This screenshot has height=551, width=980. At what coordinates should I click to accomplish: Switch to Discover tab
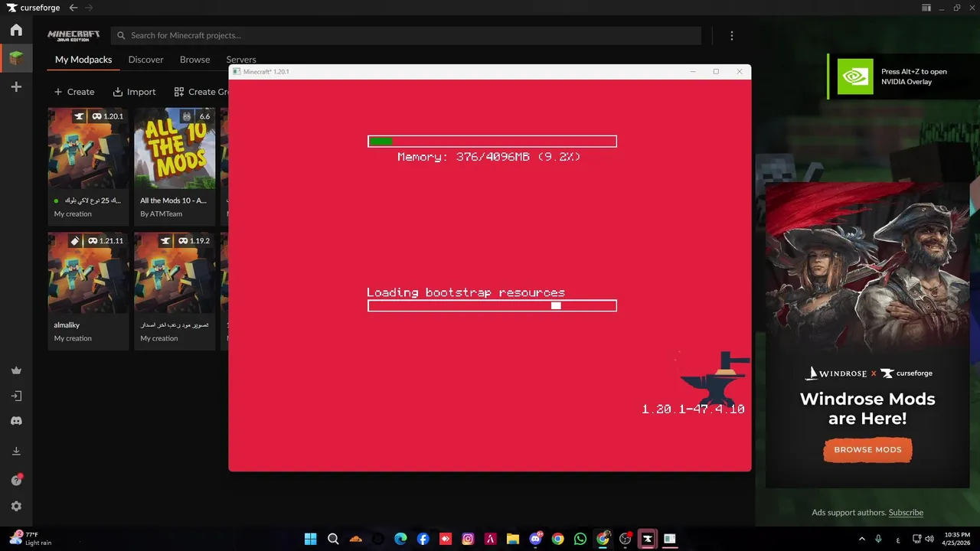tap(145, 60)
